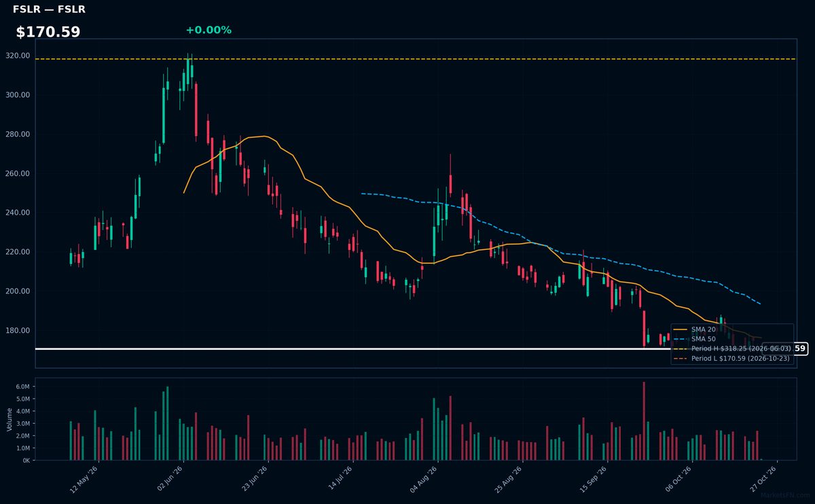
Task: Click the 200.00 price axis label
Action: coord(18,291)
